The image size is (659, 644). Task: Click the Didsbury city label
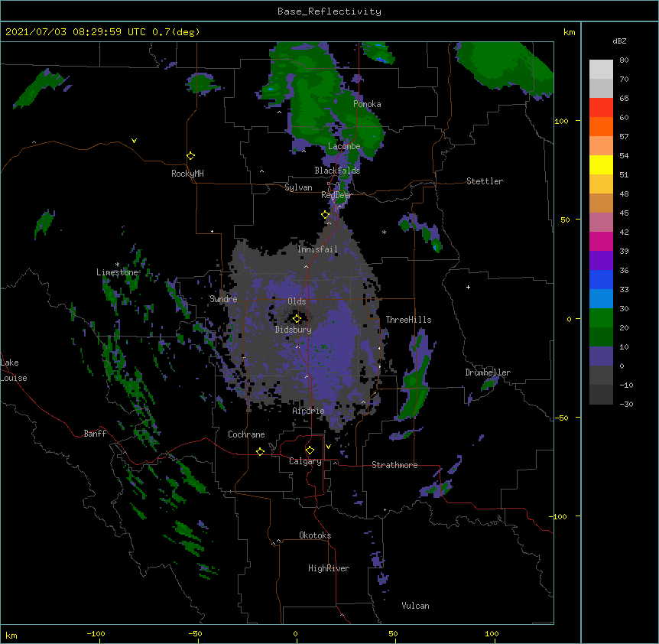pyautogui.click(x=294, y=330)
